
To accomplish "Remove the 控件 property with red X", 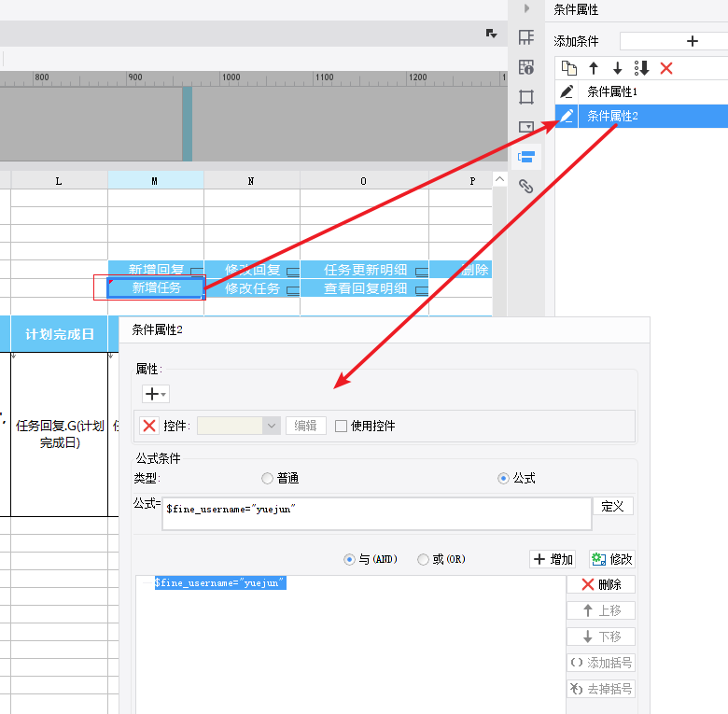I will [149, 426].
